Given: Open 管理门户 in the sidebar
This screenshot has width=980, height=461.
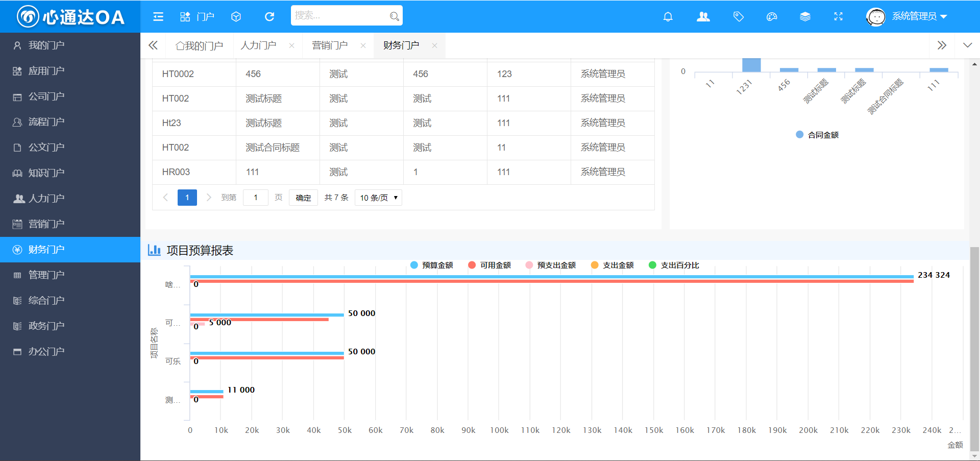Looking at the screenshot, I should (x=70, y=275).
